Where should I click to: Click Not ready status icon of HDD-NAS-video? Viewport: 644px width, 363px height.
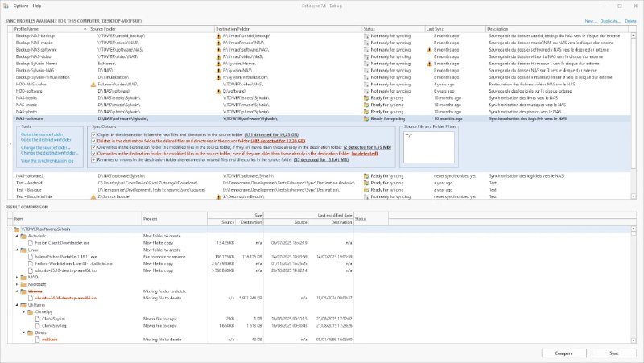click(366, 85)
